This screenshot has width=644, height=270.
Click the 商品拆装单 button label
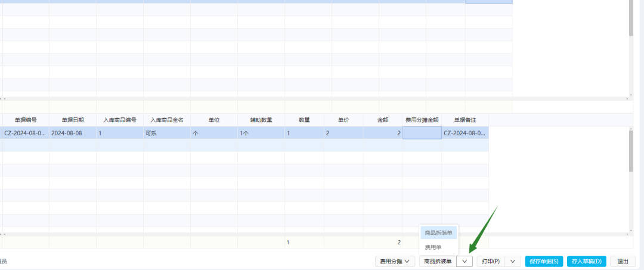point(438,262)
